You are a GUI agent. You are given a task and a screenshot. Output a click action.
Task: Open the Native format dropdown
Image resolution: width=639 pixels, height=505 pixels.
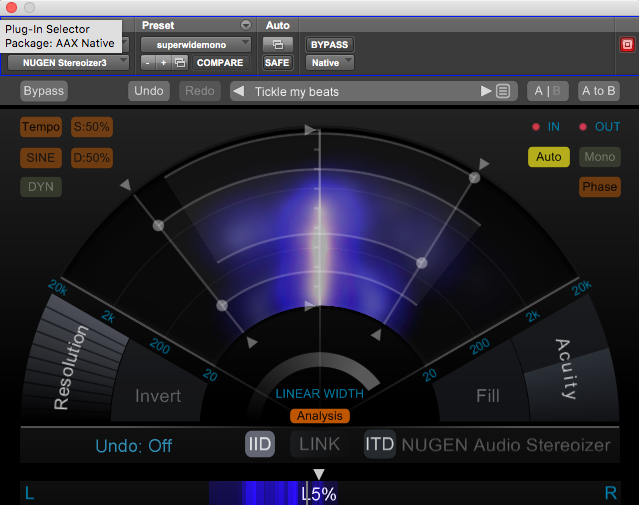coord(330,63)
